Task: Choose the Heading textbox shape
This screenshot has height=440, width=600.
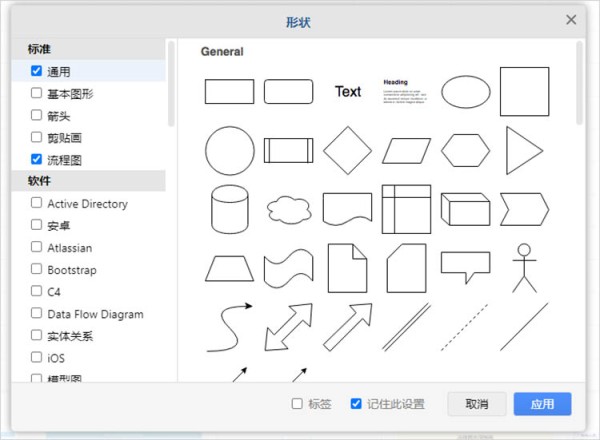Action: [x=405, y=91]
